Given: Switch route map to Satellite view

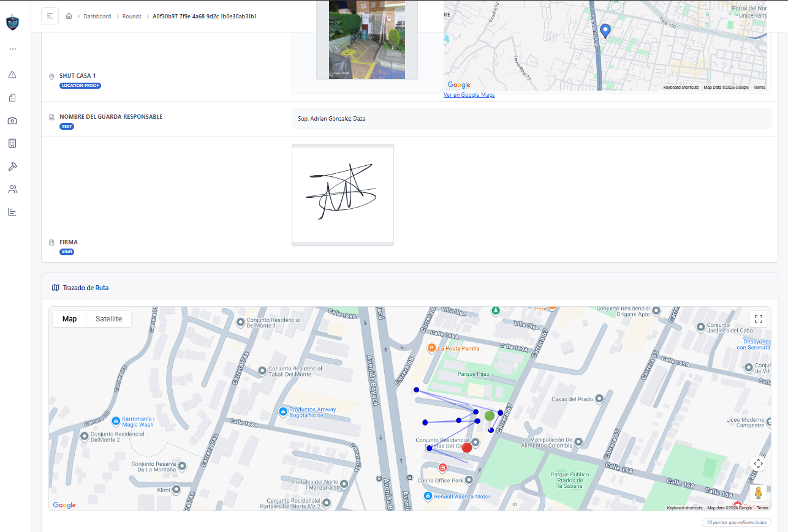Looking at the screenshot, I should click(108, 319).
